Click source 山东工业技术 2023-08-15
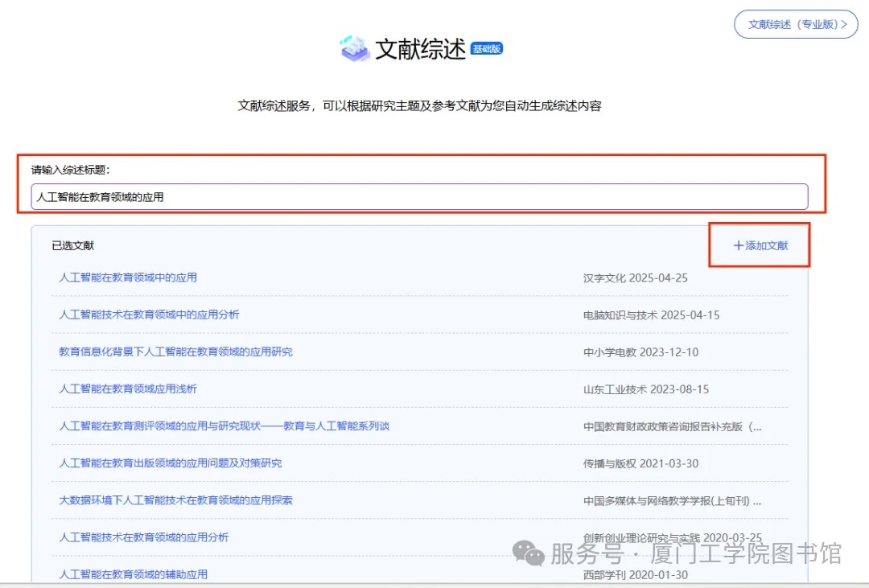869x588 pixels. click(645, 389)
